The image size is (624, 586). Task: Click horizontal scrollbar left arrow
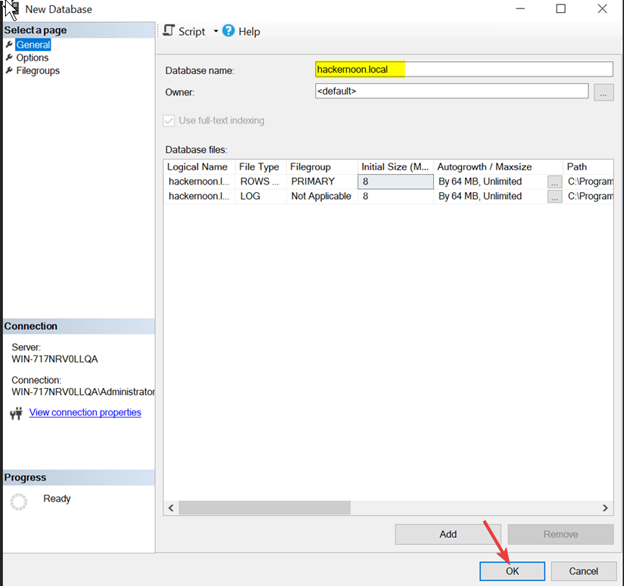[171, 508]
